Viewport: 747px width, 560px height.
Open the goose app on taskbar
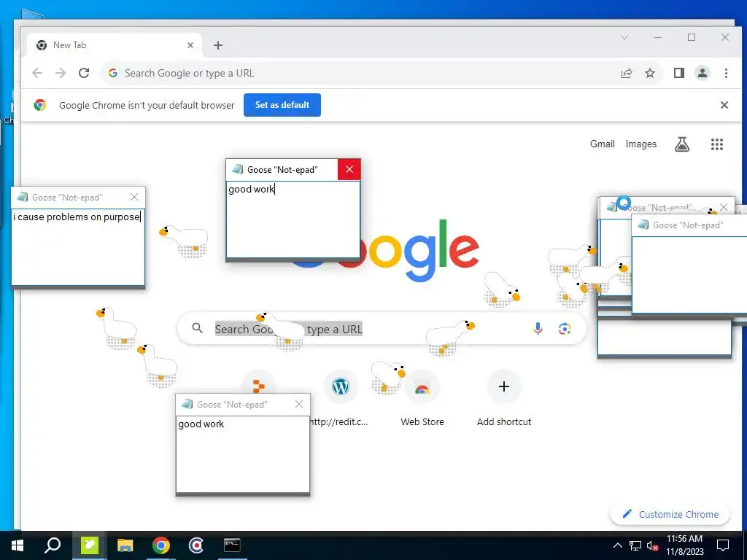coord(89,545)
